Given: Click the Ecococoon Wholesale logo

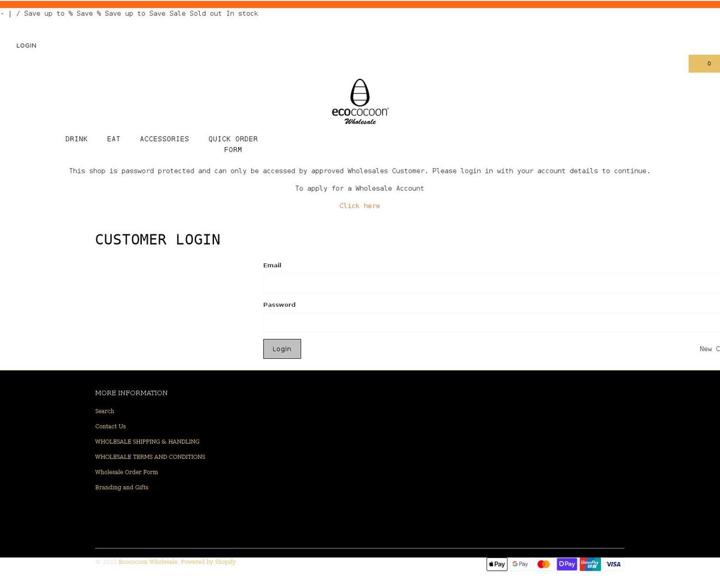Looking at the screenshot, I should [360, 102].
